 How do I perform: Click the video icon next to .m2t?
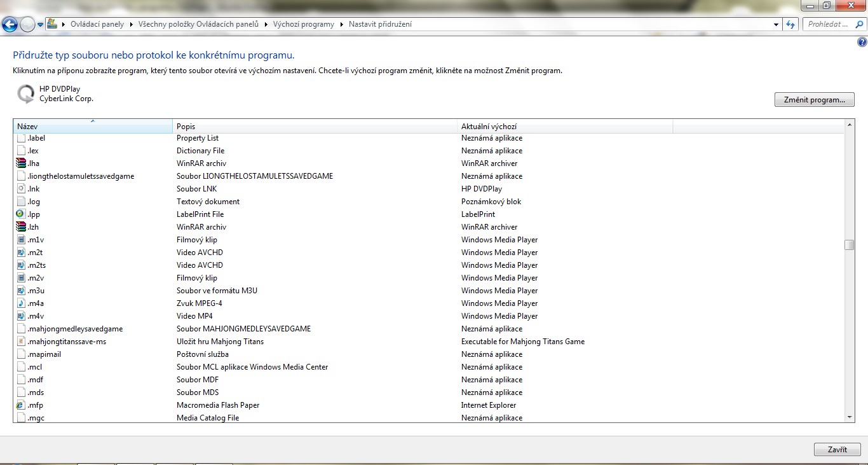(x=20, y=253)
